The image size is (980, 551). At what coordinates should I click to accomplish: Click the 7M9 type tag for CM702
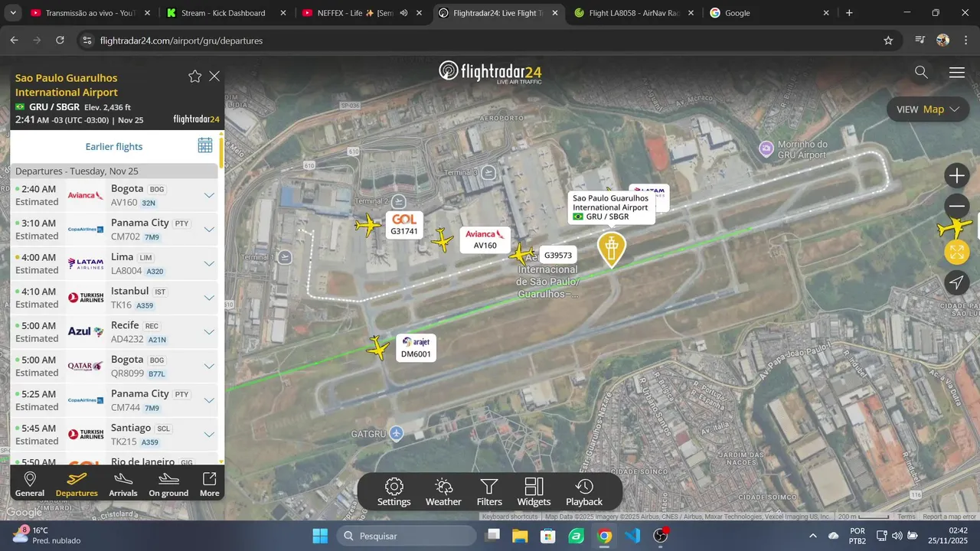pyautogui.click(x=152, y=237)
